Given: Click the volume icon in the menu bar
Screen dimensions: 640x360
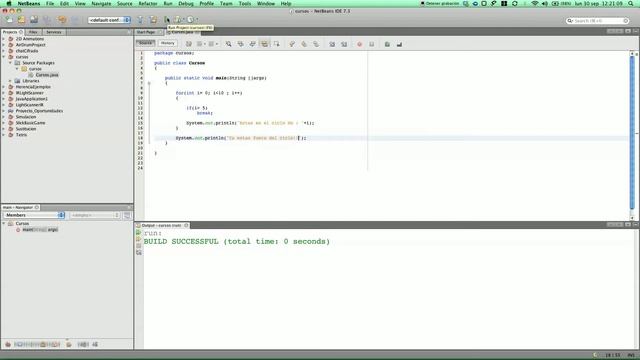Looking at the screenshot, I should click(544, 3).
